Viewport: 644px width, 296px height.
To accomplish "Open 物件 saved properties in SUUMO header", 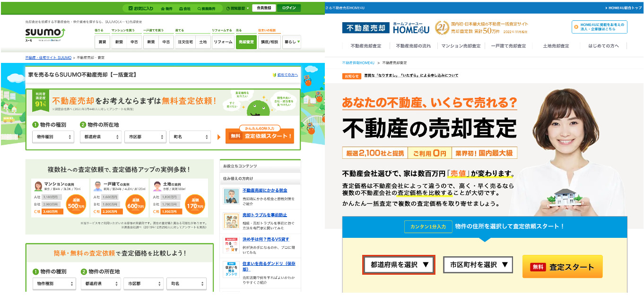I will tap(166, 8).
